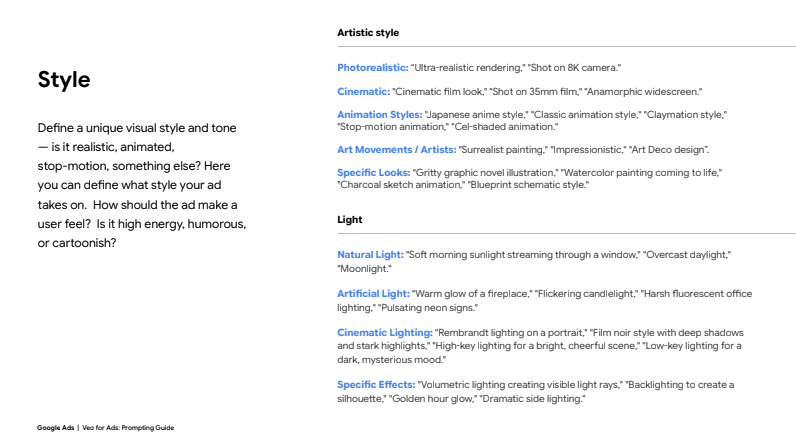
Task: Click the "Artificial Light:" blue label
Action: coord(374,294)
